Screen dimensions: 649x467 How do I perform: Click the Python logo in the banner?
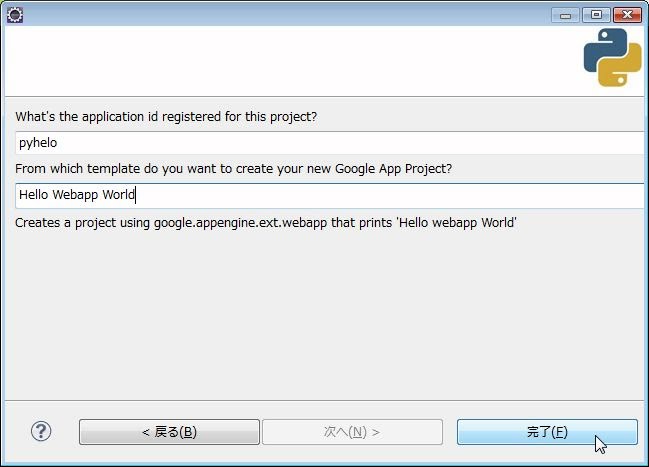[612, 57]
